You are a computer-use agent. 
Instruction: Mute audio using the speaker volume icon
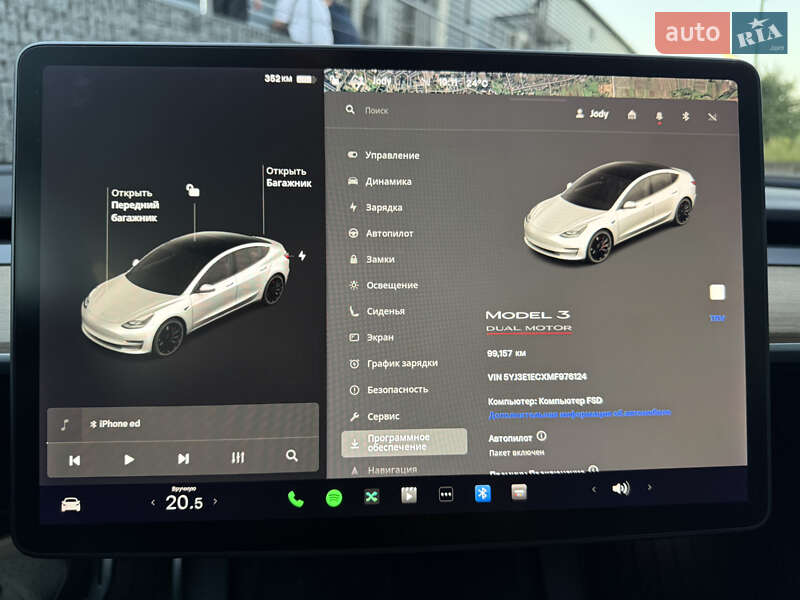click(x=621, y=488)
